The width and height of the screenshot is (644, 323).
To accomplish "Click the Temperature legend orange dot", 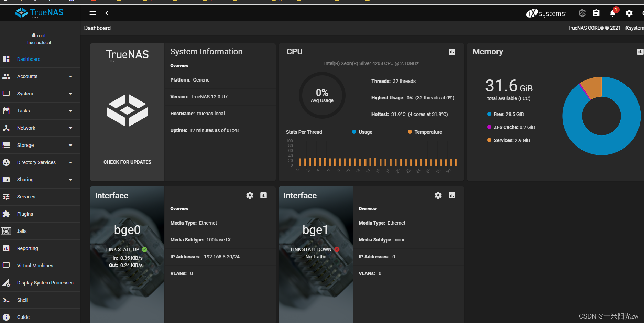I will point(410,132).
